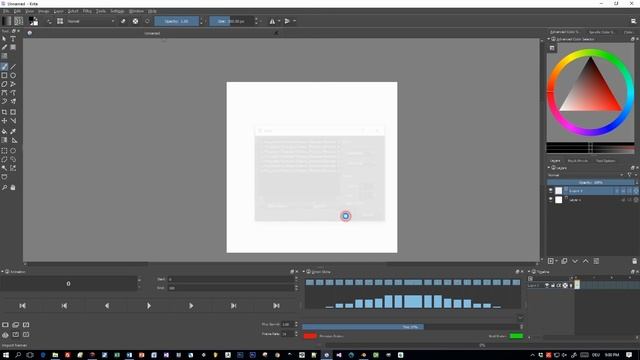The height and width of the screenshot is (360, 640).
Task: Play the animation
Action: (149, 306)
